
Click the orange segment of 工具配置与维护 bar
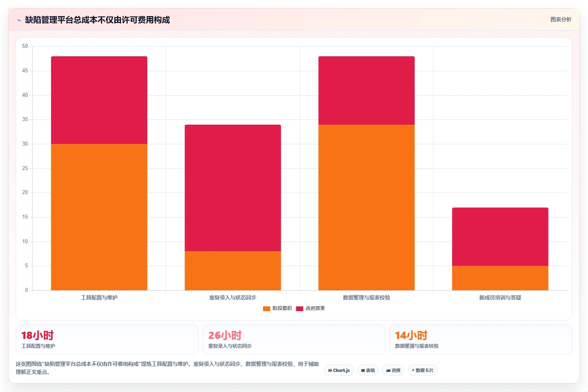click(99, 217)
